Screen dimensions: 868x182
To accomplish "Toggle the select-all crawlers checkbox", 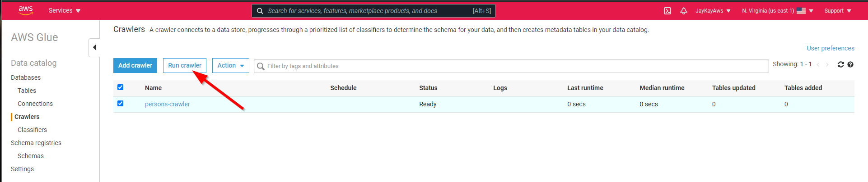I will 121,87.
